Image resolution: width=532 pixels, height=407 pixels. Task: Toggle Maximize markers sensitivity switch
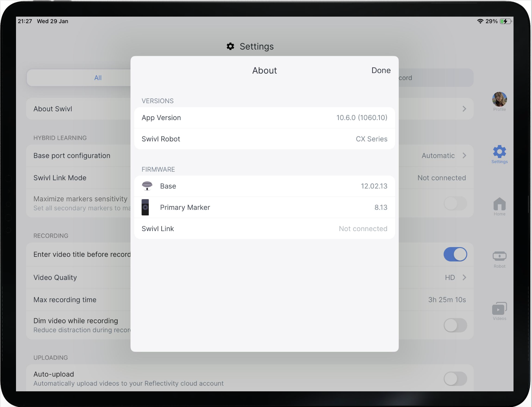coord(455,203)
